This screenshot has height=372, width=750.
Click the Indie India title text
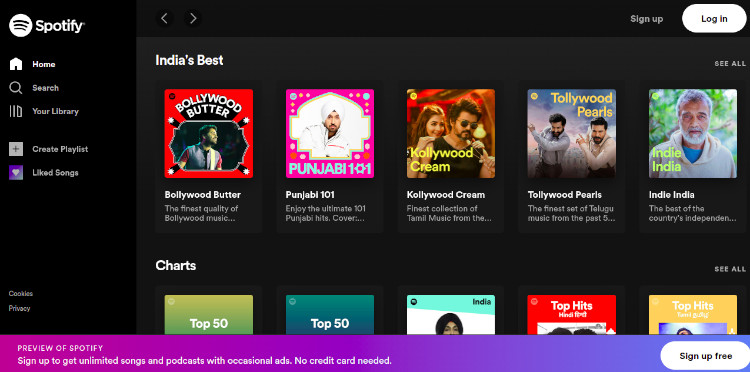[x=672, y=195]
